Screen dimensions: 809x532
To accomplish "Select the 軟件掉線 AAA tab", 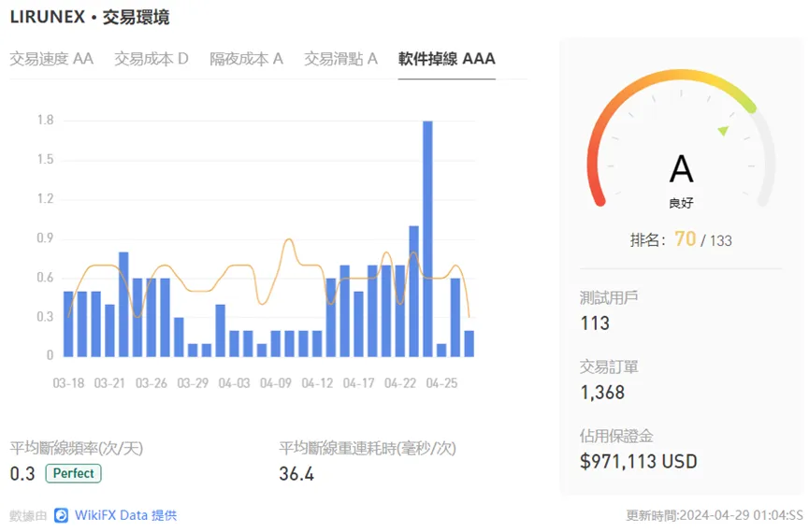I will tap(446, 59).
